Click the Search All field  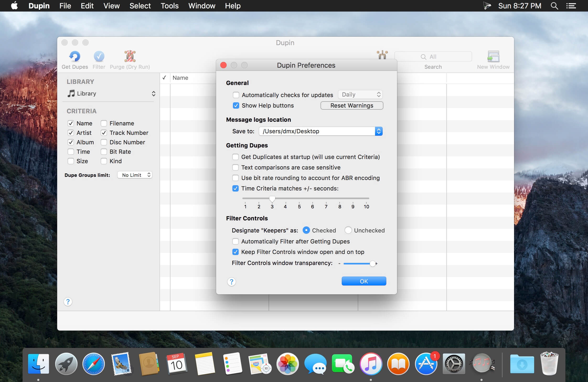433,57
